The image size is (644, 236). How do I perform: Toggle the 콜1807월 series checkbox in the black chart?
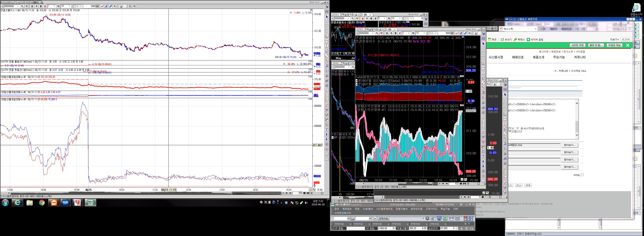pyautogui.click(x=357, y=81)
